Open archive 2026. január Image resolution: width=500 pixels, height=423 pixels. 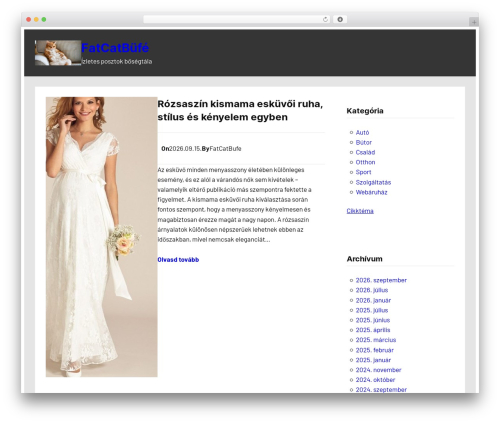pyautogui.click(x=373, y=300)
